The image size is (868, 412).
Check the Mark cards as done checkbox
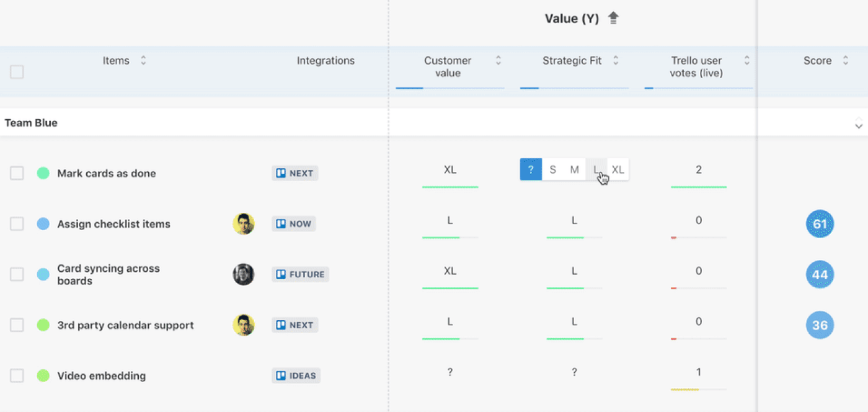pyautogui.click(x=17, y=173)
